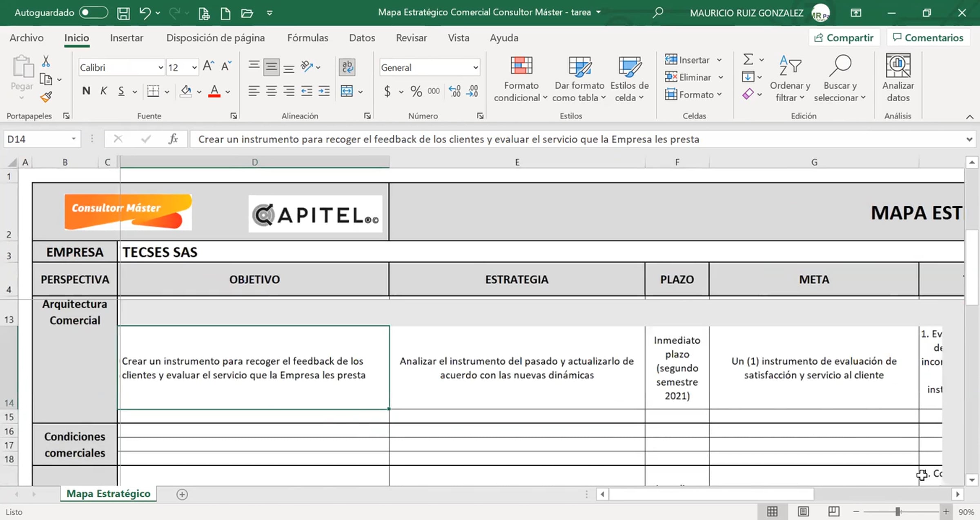
Task: Click the new blank document icon
Action: pos(225,13)
